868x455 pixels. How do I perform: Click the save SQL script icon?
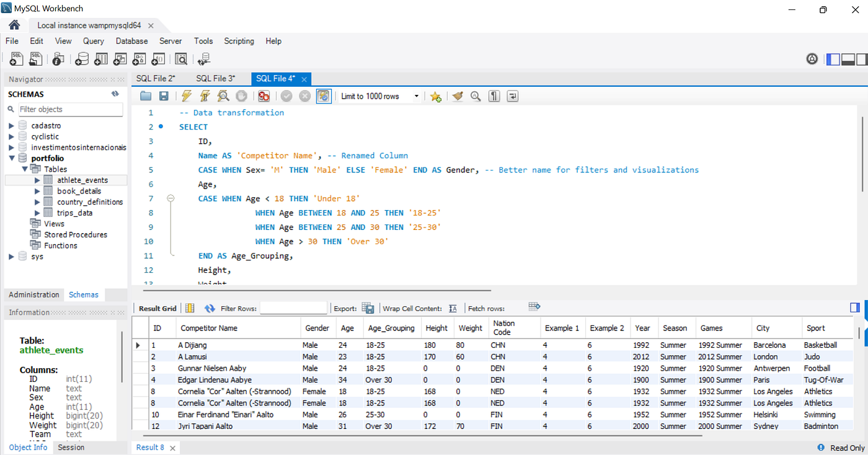tap(164, 96)
